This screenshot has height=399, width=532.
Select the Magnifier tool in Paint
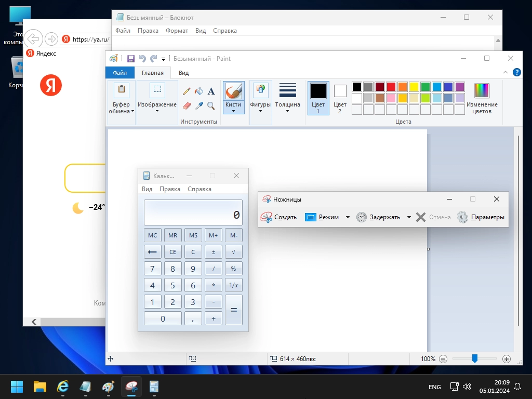click(x=211, y=105)
